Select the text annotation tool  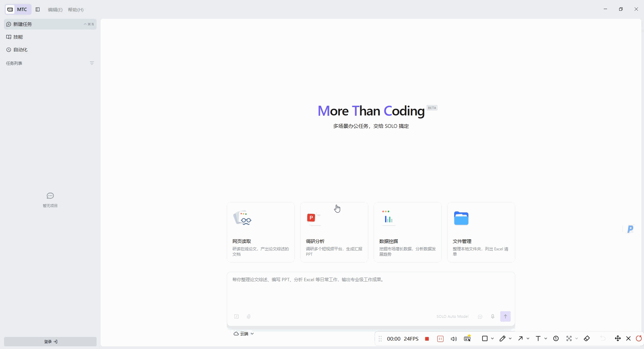click(538, 339)
